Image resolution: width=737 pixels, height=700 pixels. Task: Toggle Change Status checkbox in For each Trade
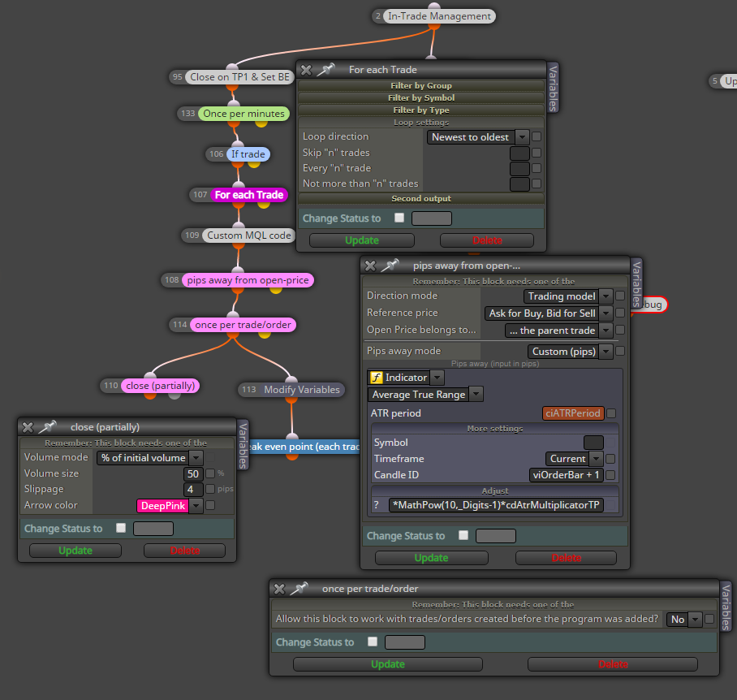coord(399,218)
